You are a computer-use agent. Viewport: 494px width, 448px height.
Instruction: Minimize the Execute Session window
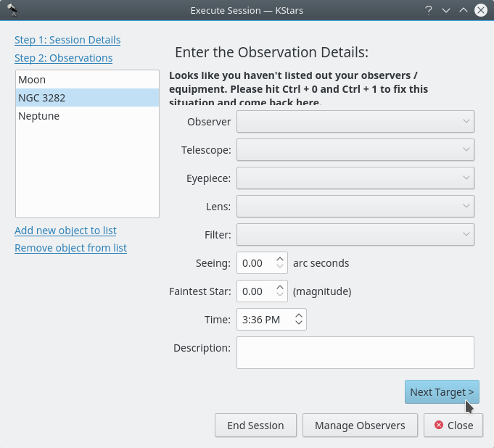click(x=446, y=10)
